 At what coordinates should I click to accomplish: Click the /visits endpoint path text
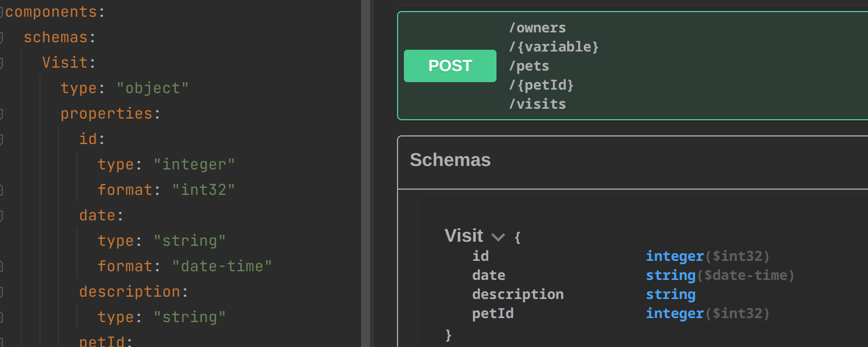coord(537,104)
